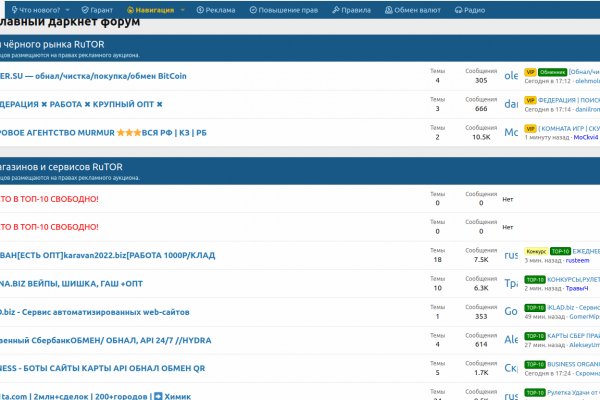Click the avatar beside the BUSINESS ORGANI post
This screenshot has height=400, width=600.
pyautogui.click(x=510, y=367)
